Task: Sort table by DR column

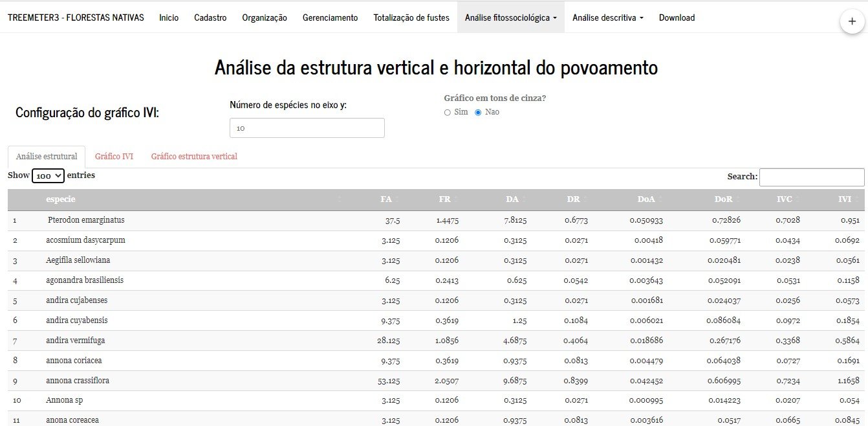Action: 574,199
